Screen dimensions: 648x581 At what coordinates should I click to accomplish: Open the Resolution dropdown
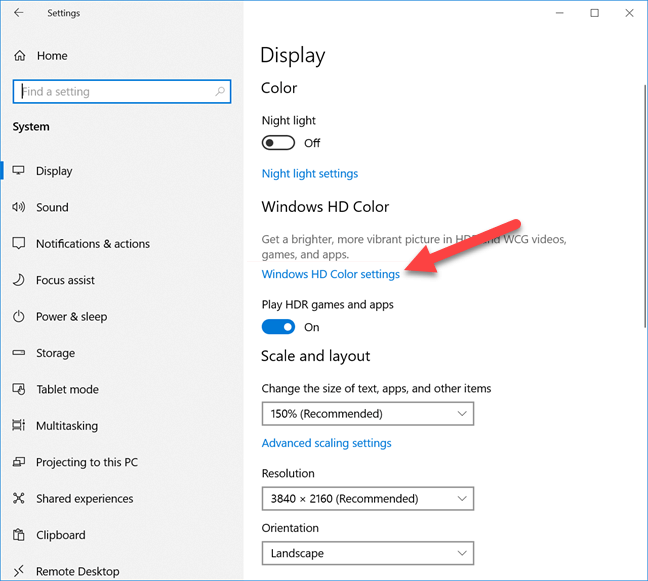coord(368,498)
